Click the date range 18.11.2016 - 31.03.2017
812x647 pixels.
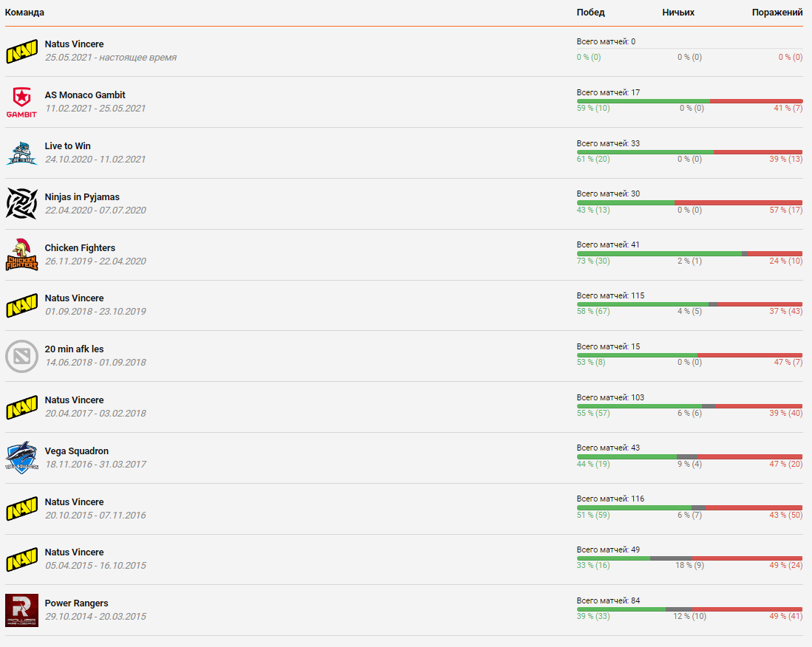click(x=95, y=465)
